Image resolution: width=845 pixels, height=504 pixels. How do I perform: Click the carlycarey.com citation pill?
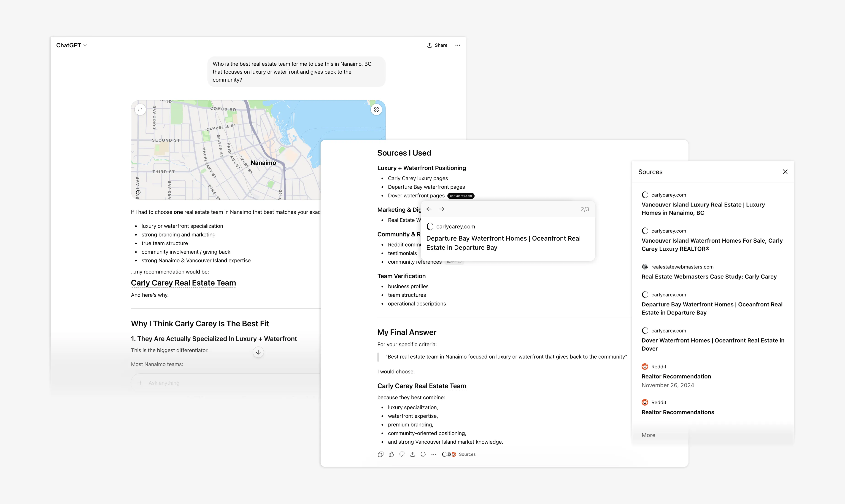(461, 196)
